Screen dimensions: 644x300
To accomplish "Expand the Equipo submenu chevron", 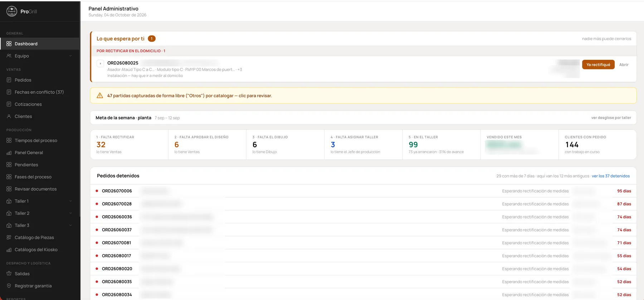I will click(x=70, y=56).
